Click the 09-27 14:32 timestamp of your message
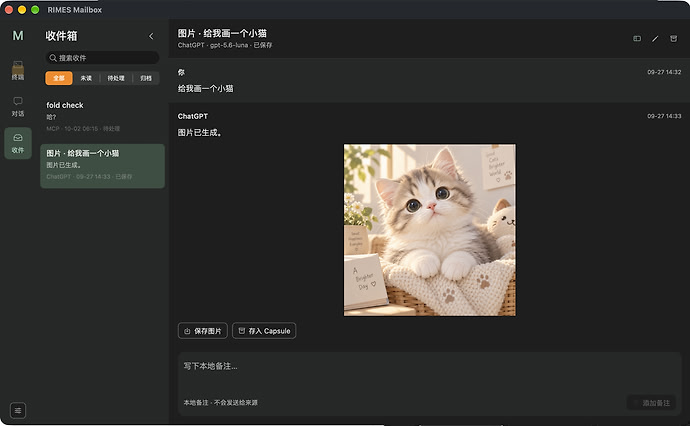Viewport: 690px width, 426px height. coord(664,72)
